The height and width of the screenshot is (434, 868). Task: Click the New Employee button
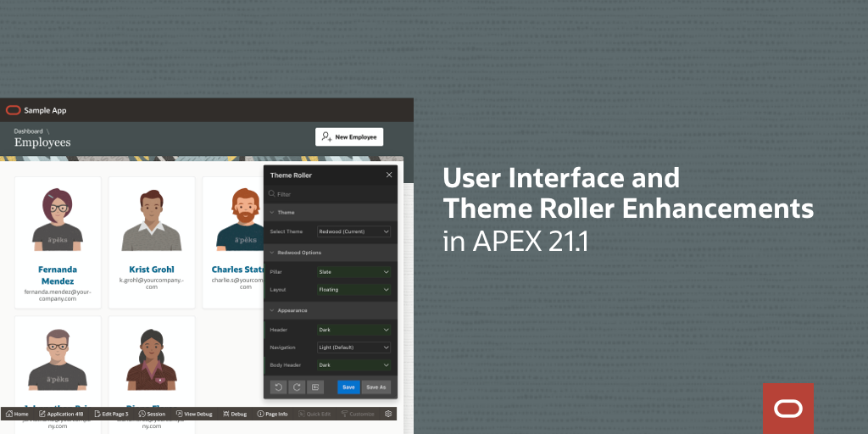348,136
